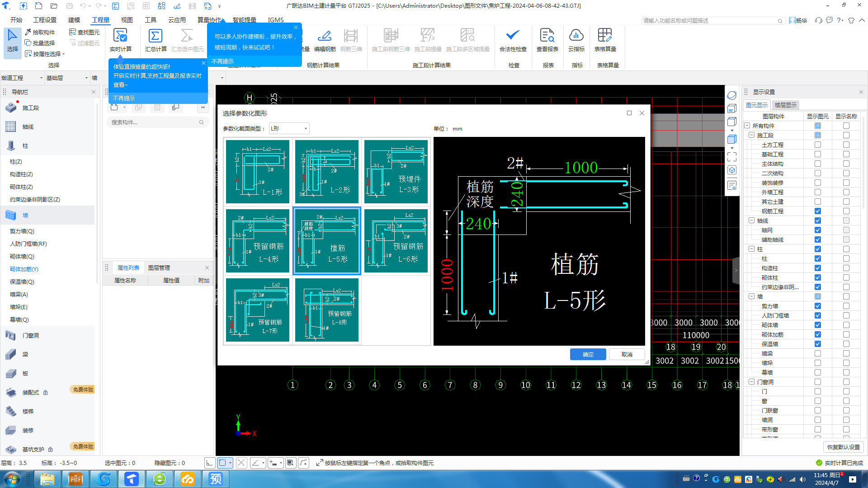Enable 所有构件 显示名称 checkbox
The image size is (868, 488).
pos(846,126)
